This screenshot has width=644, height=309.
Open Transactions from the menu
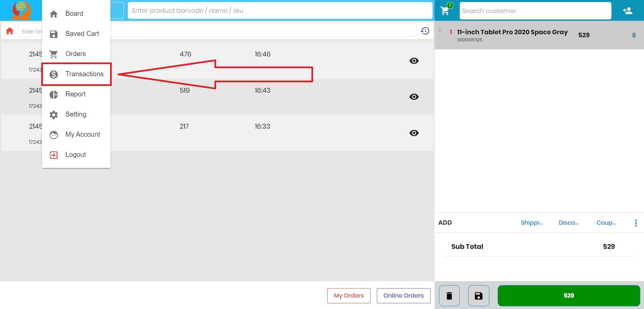tap(84, 74)
